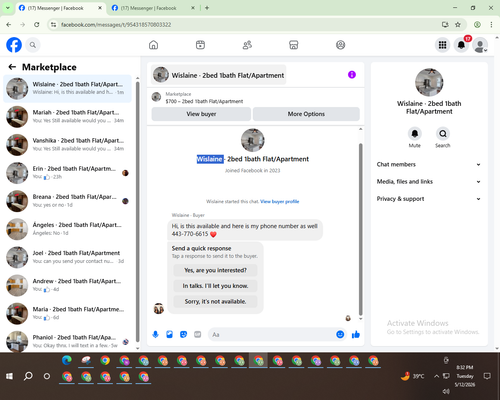
Task: Open Mariah conversation in chat list
Action: coord(67,116)
